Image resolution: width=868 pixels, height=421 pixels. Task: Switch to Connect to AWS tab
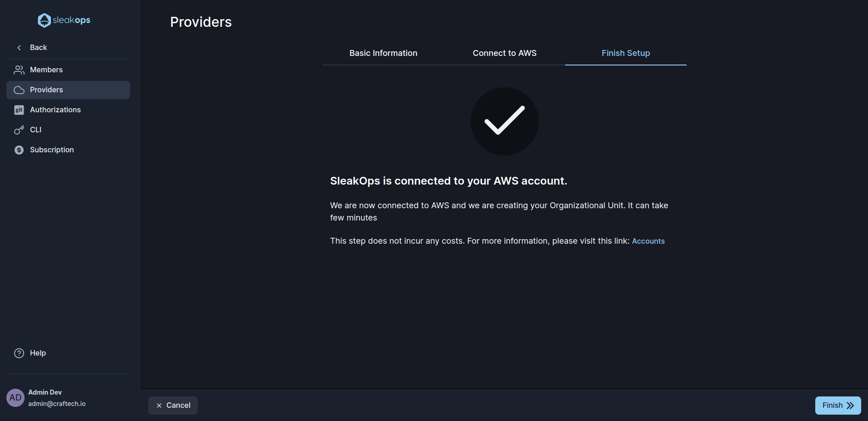tap(505, 53)
